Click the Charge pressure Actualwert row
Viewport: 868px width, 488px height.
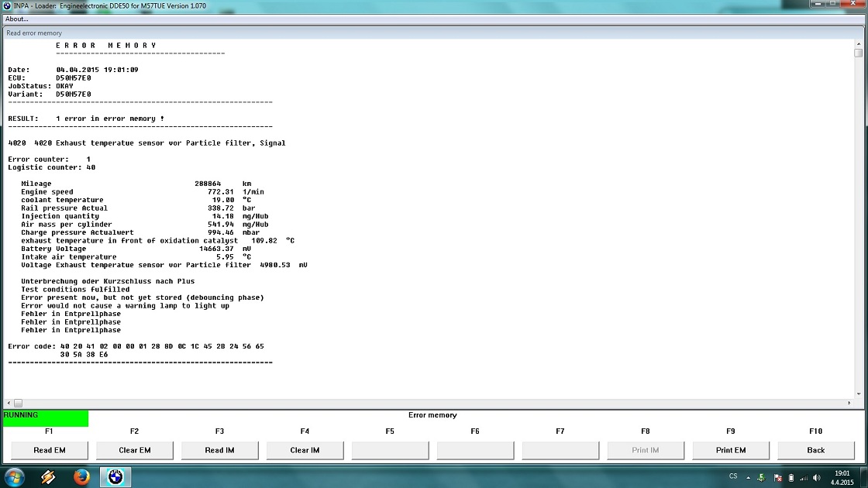(140, 232)
